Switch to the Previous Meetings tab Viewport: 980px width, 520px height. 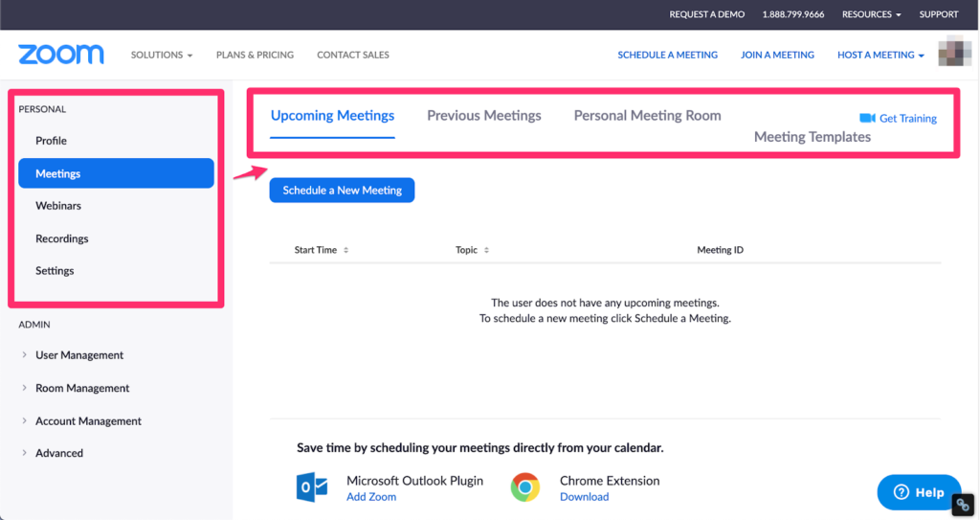click(x=483, y=116)
